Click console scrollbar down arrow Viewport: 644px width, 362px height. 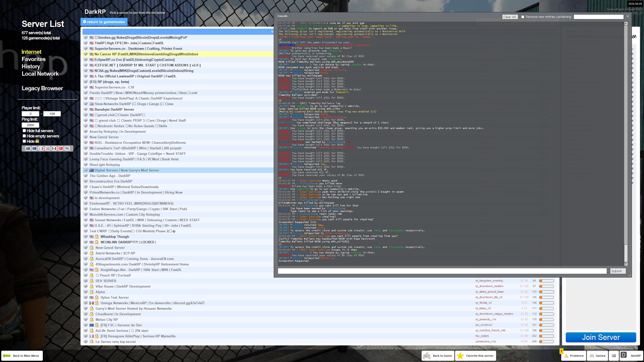click(626, 264)
